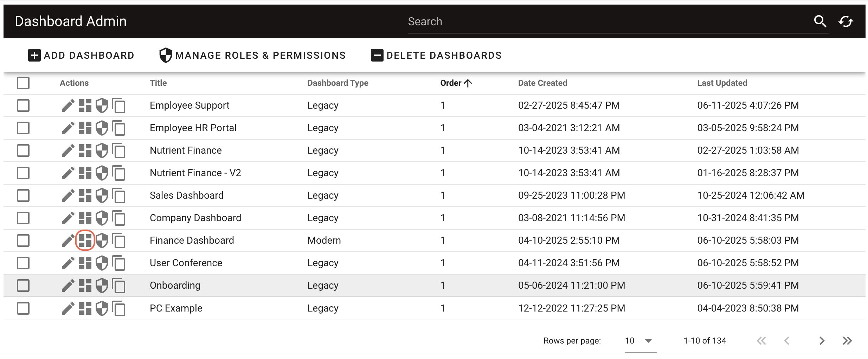Edit the PC Example dashboard
Image resolution: width=868 pixels, height=359 pixels.
click(x=68, y=308)
